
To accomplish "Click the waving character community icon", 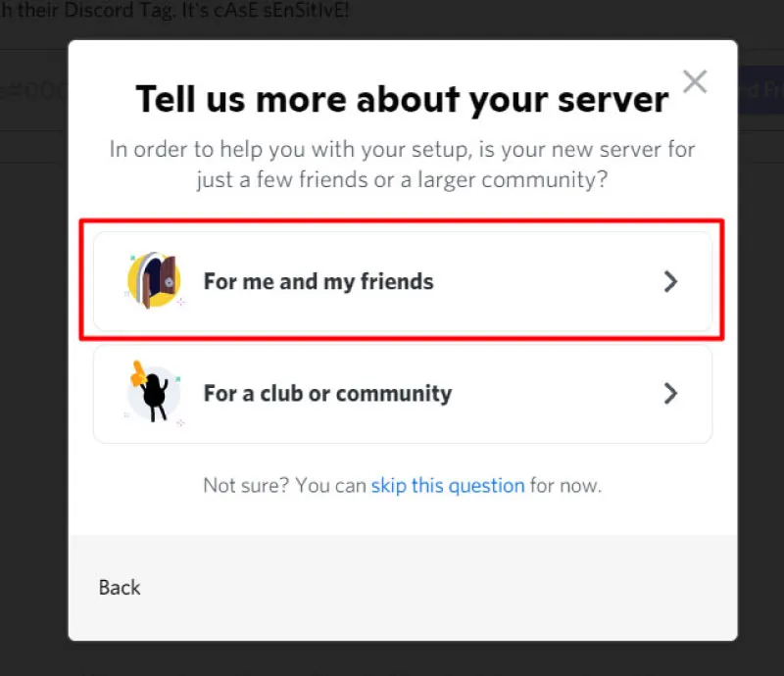I will pos(154,393).
